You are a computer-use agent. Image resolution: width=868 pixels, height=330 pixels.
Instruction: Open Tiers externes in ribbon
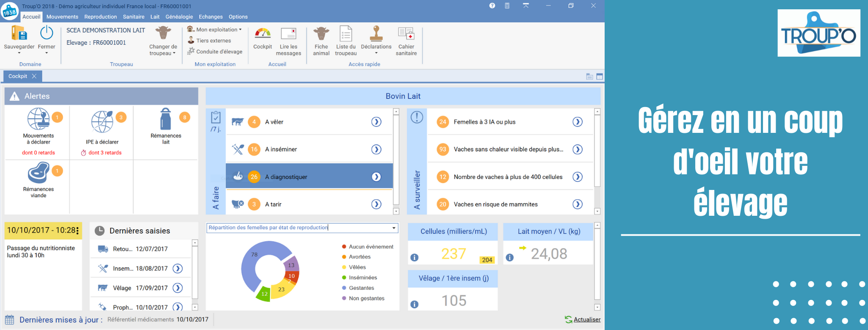tap(209, 41)
